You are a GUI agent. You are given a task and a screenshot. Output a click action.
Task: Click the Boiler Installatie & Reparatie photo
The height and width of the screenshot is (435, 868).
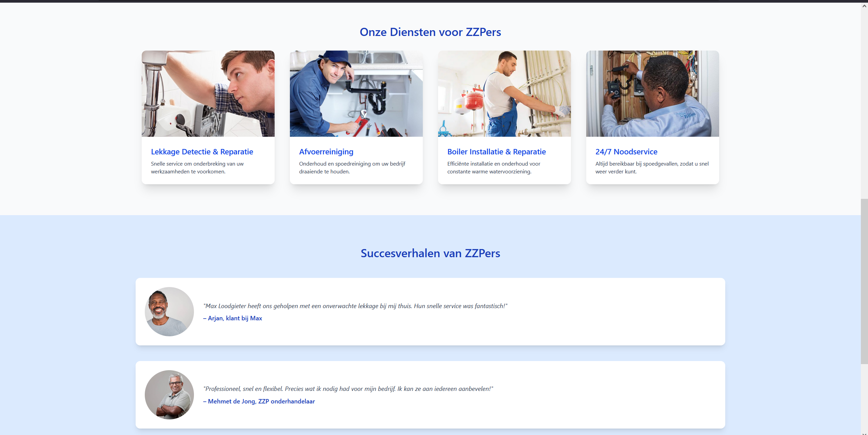[x=504, y=94]
